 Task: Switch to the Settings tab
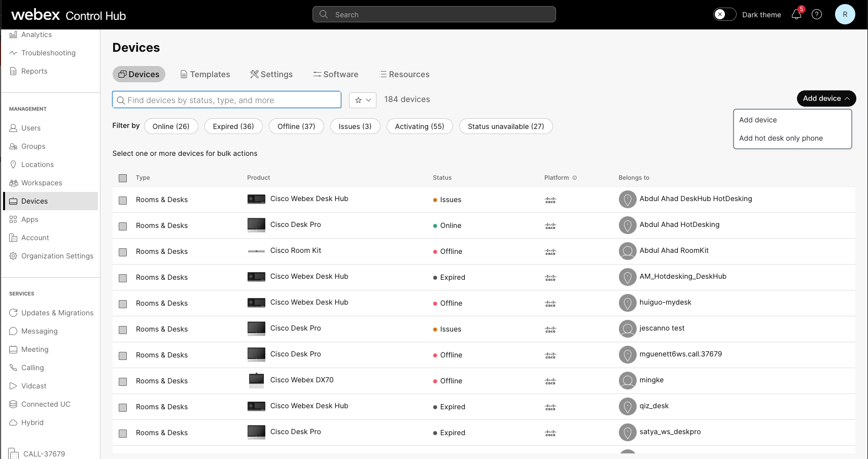pyautogui.click(x=271, y=74)
